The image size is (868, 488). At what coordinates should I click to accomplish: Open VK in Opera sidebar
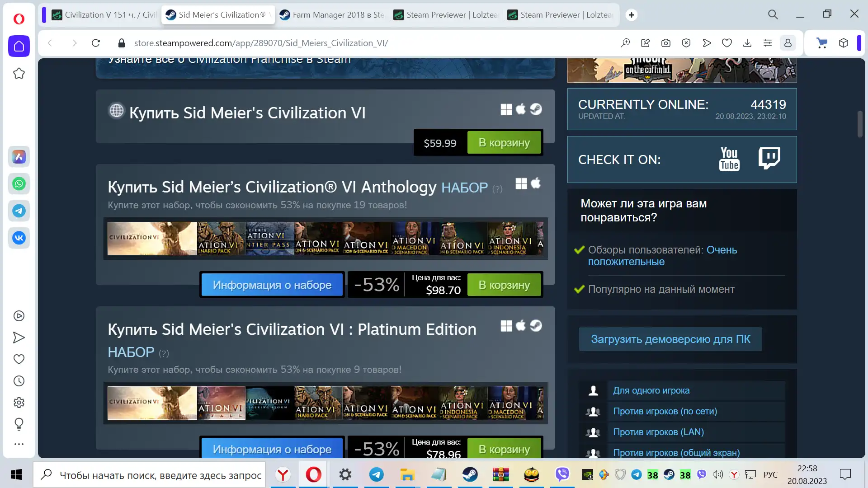point(19,238)
